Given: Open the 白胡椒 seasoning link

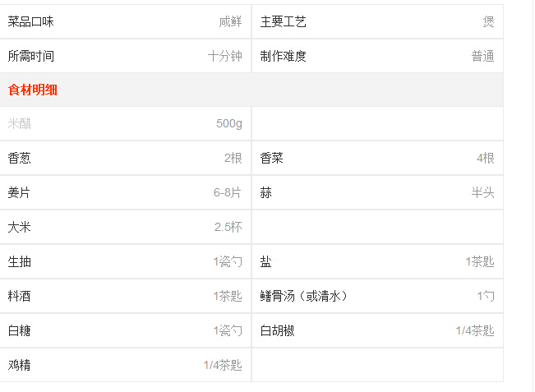Looking at the screenshot, I should click(277, 330).
